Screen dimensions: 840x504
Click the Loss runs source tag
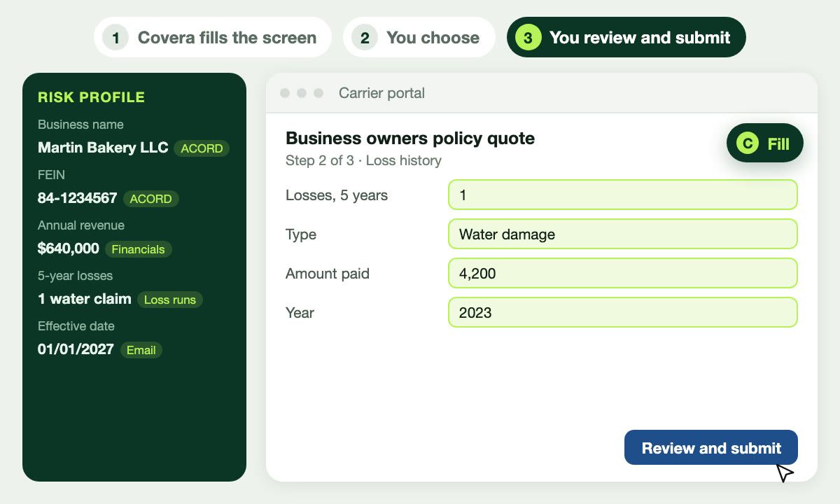pos(170,300)
